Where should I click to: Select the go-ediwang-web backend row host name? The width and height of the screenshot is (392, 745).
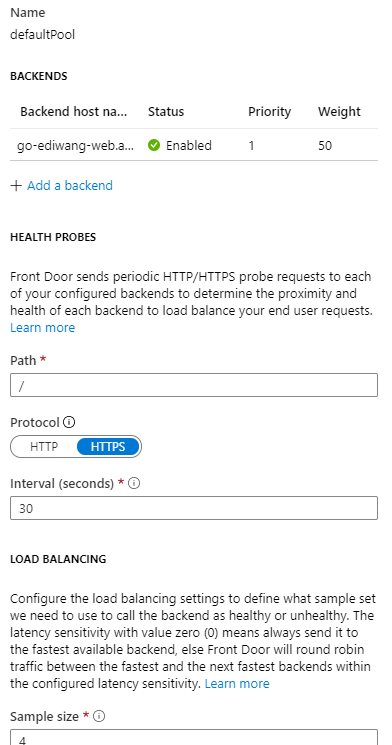coord(75,145)
